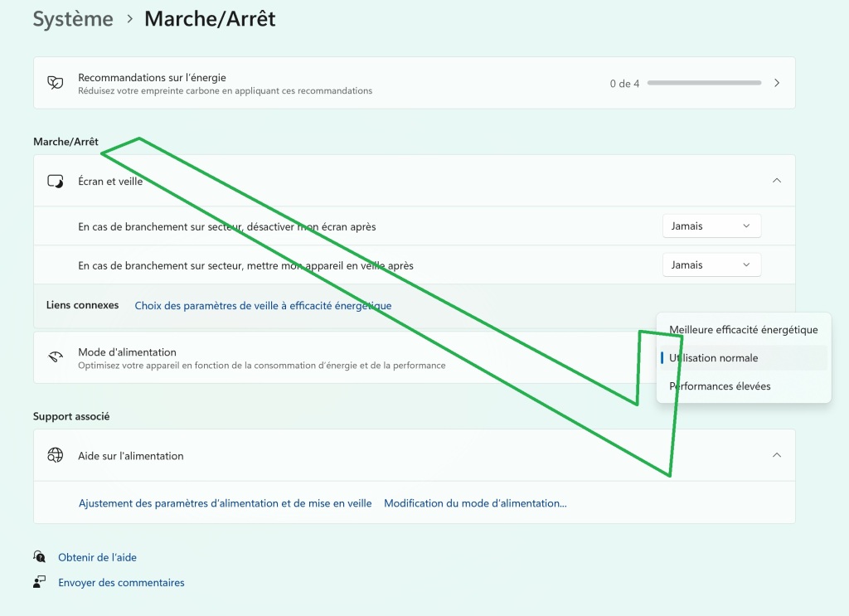Click the Envoyer des commentaires feedback icon
The image size is (849, 616).
coord(39,583)
